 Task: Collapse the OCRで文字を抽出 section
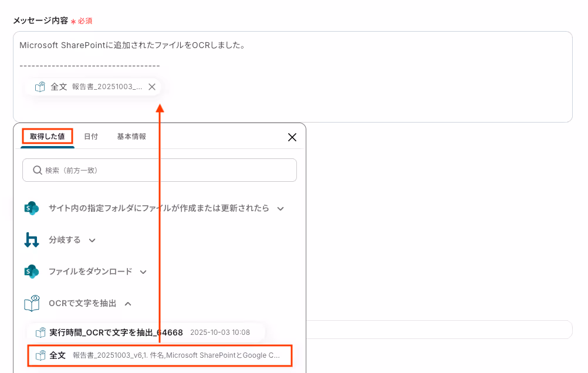tap(128, 304)
